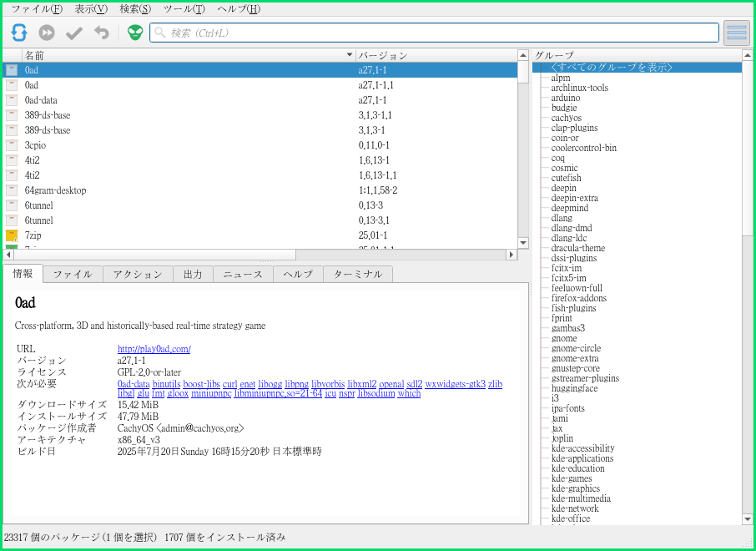Select the 7zip package row
The width and height of the screenshot is (756, 551).
coord(260,235)
